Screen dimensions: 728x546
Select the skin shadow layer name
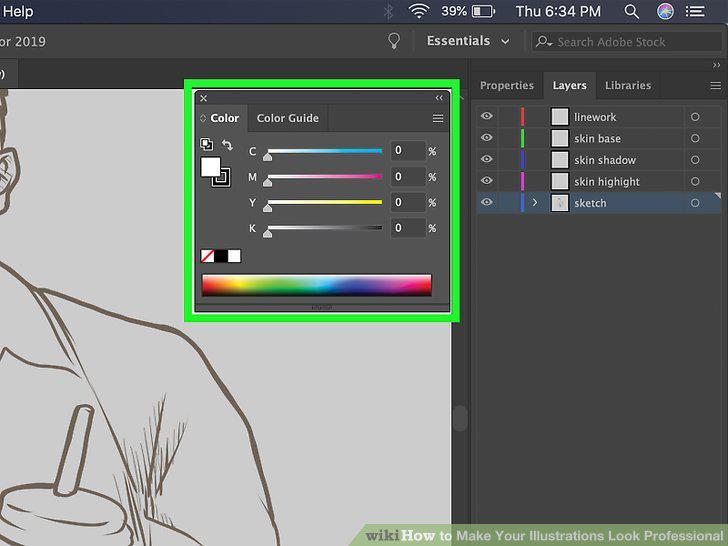click(604, 160)
